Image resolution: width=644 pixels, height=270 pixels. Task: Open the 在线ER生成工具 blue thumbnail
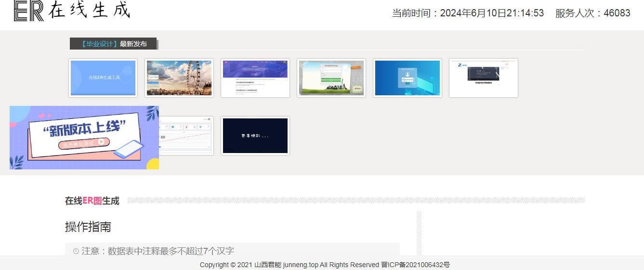[x=103, y=78]
